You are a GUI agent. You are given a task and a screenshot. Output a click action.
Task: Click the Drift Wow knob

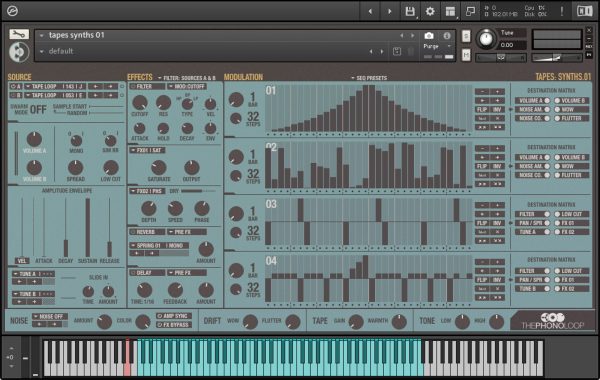[x=250, y=321]
